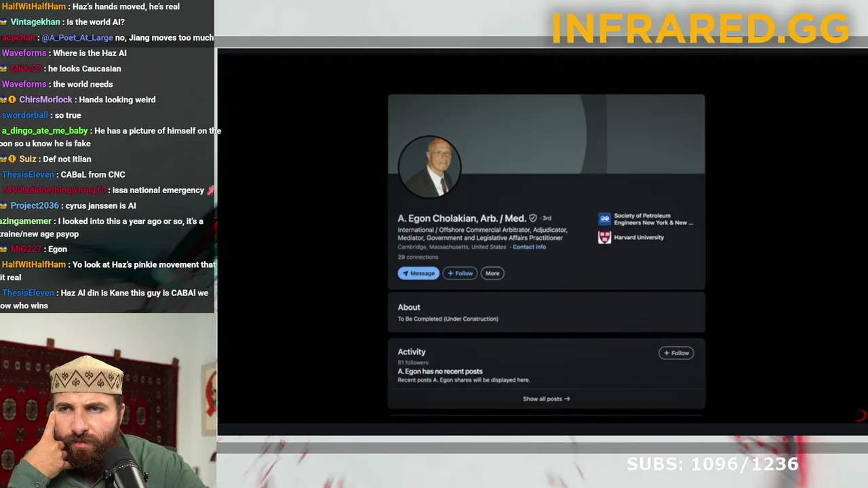
Task: Click the @A_Poet_At_Large mention in chat
Action: [77, 38]
